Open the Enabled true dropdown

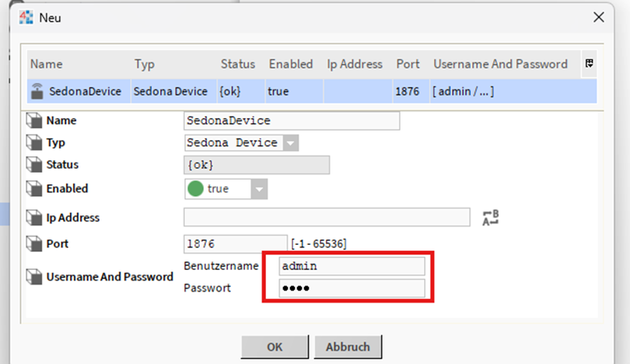pyautogui.click(x=259, y=189)
